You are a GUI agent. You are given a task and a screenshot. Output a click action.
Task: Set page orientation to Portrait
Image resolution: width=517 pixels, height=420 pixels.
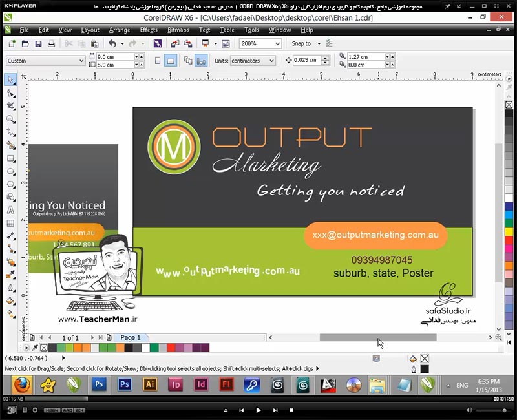click(x=158, y=61)
